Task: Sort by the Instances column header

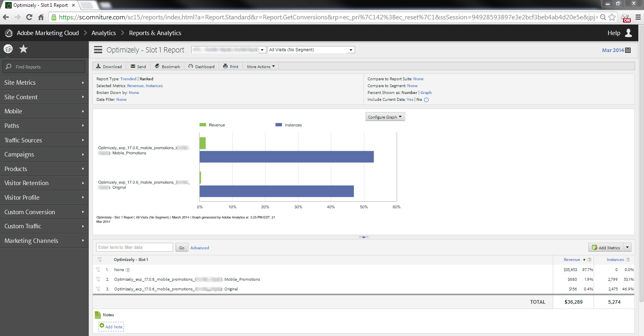Action: [615, 260]
